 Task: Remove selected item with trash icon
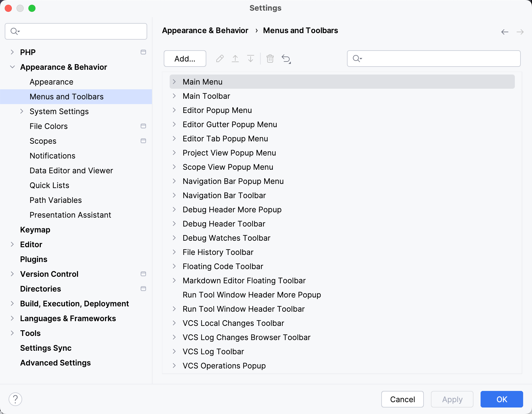coord(270,59)
